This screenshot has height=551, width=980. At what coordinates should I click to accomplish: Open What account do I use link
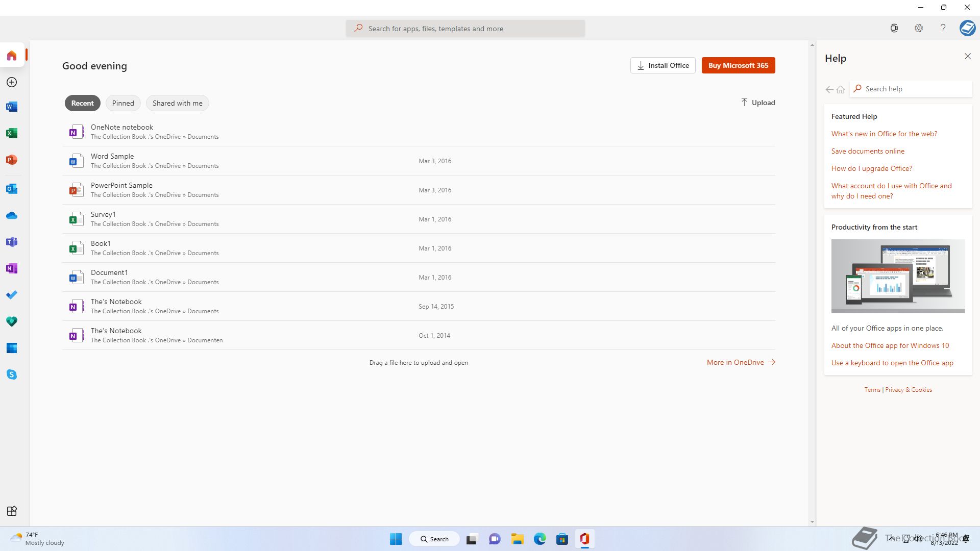892,191
